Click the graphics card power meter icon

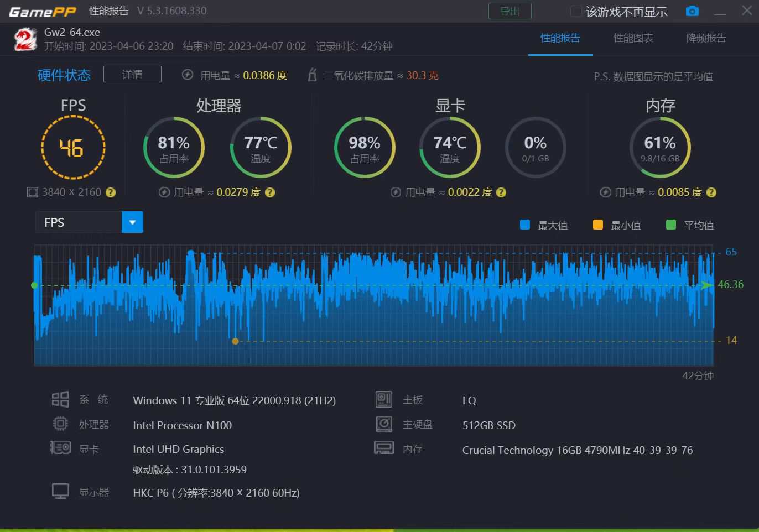(x=396, y=192)
